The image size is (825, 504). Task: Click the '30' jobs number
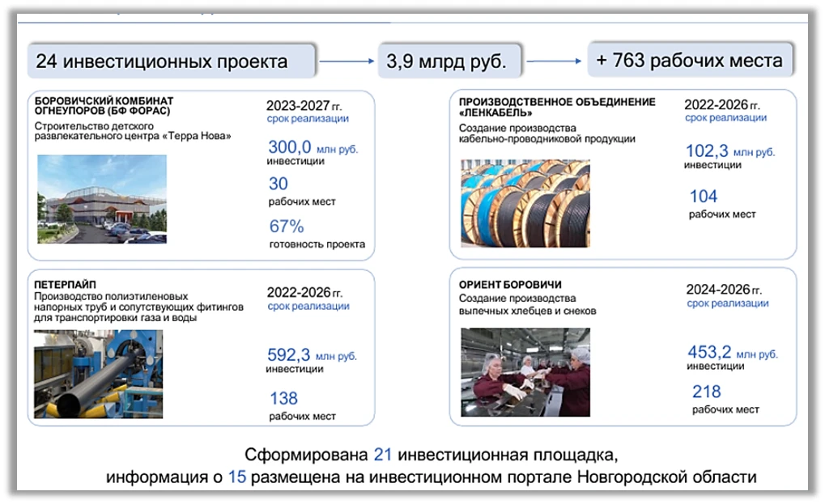[279, 184]
